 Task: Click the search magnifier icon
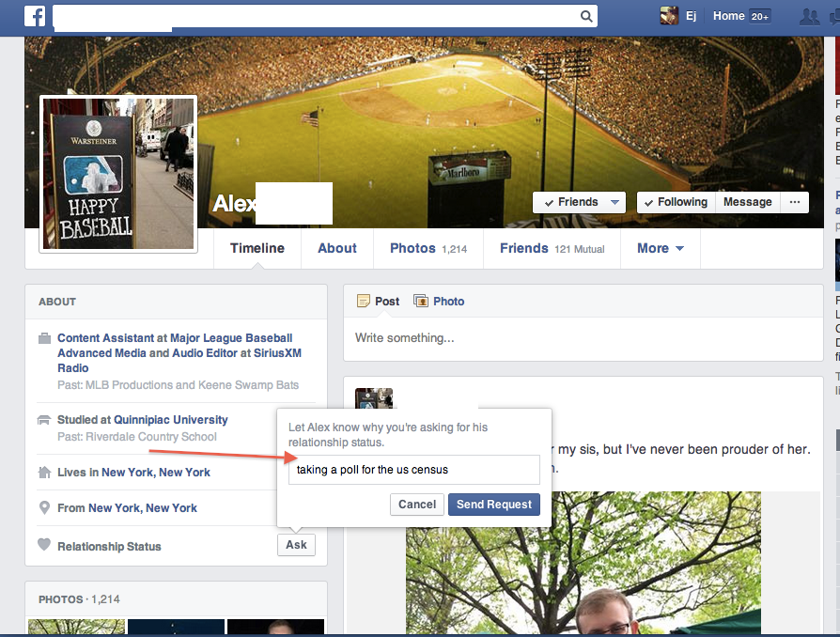(586, 16)
